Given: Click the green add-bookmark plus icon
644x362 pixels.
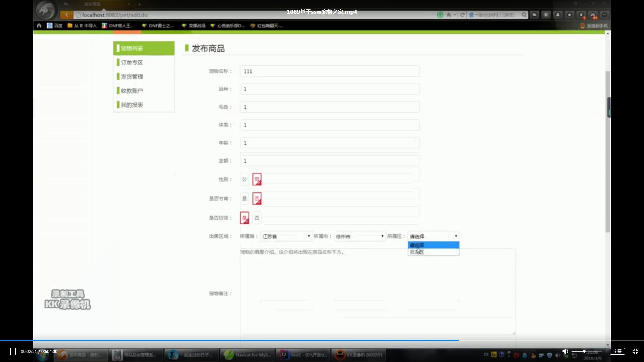Looking at the screenshot, I should click(440, 15).
